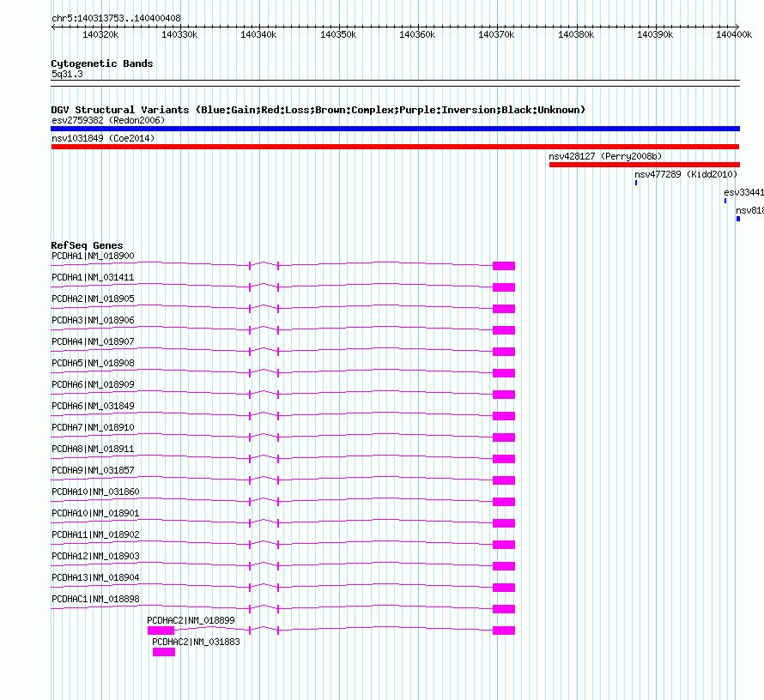Click the nsv428127 (Perry2008b) variant label
764x700 pixels.
[606, 156]
